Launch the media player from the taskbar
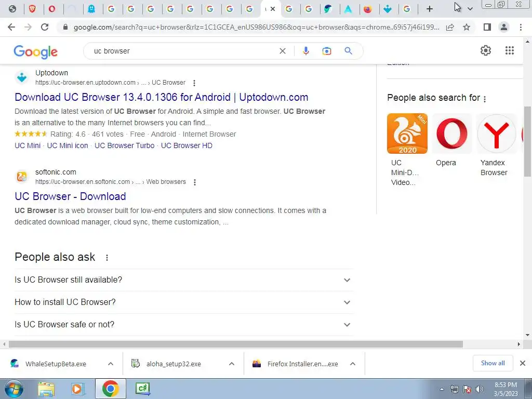 (78, 389)
